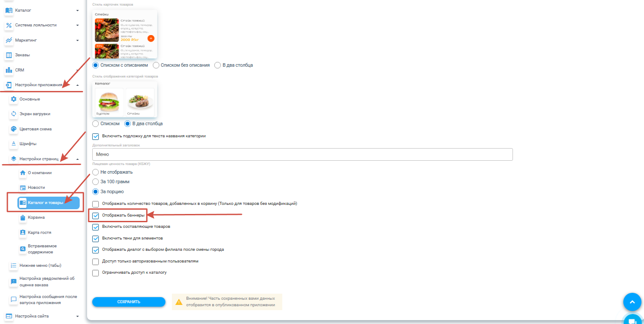Screen dimensions: 644x324
Task: Click the Новости calendar icon
Action: (23, 188)
